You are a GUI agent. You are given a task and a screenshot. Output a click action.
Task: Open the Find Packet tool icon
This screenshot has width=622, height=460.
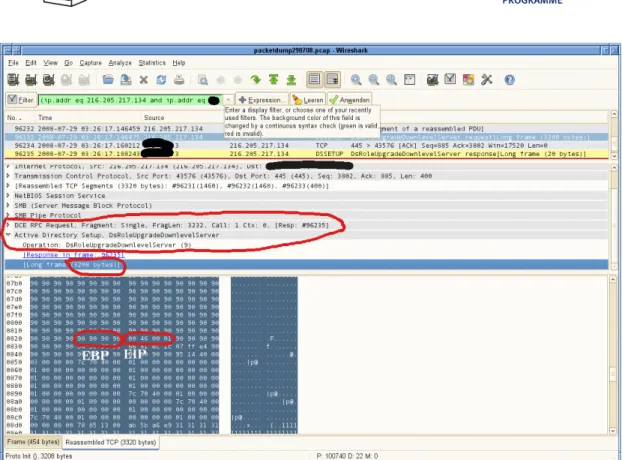pyautogui.click(x=203, y=80)
